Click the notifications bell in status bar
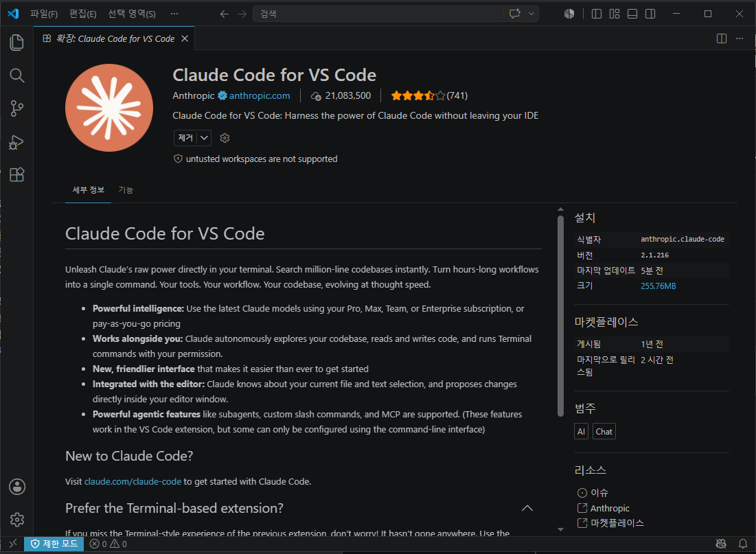Screen dimensions: 756x554 coord(743,544)
